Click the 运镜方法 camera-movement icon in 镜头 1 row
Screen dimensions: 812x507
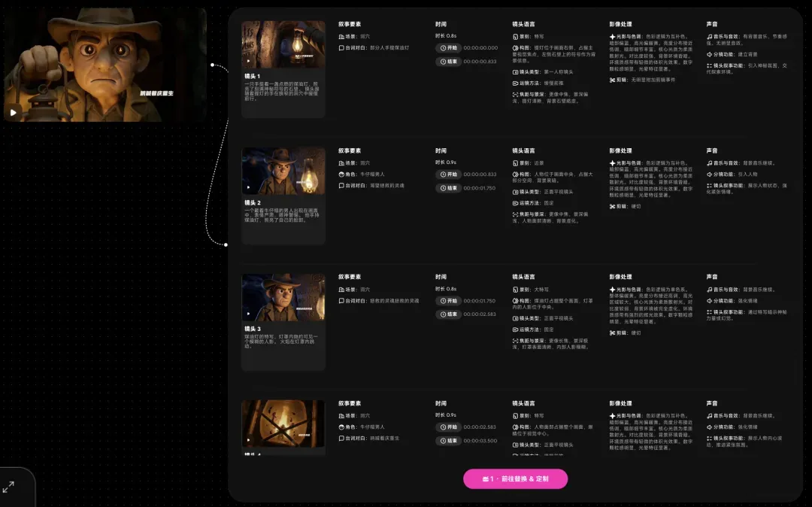pyautogui.click(x=515, y=83)
